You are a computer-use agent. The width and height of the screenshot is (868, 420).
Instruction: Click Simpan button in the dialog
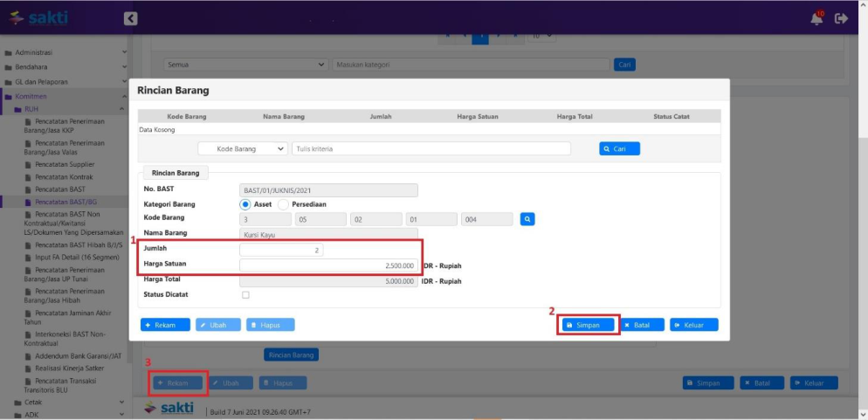coord(589,325)
